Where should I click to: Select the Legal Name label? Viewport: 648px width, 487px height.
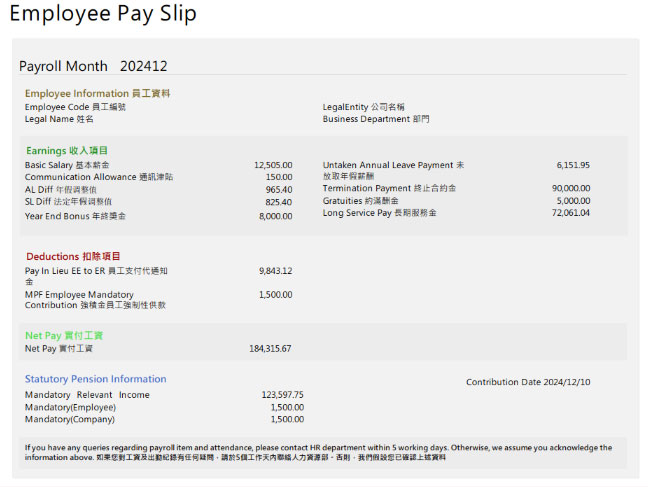[x=59, y=119]
